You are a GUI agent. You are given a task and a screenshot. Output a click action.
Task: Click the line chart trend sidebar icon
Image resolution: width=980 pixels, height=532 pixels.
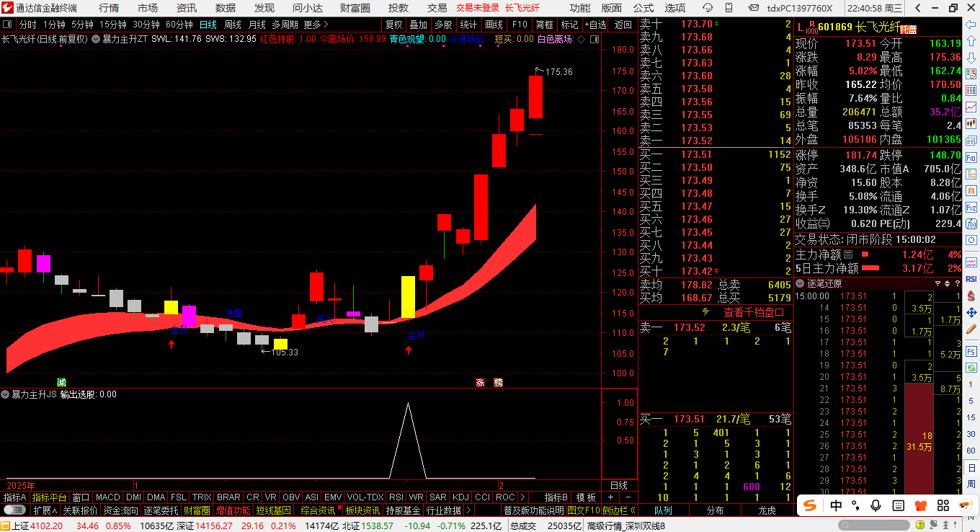coord(971,107)
